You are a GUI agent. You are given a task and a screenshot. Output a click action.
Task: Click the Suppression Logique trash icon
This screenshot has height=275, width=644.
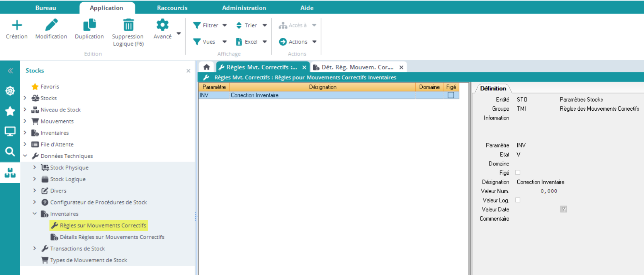(x=128, y=25)
